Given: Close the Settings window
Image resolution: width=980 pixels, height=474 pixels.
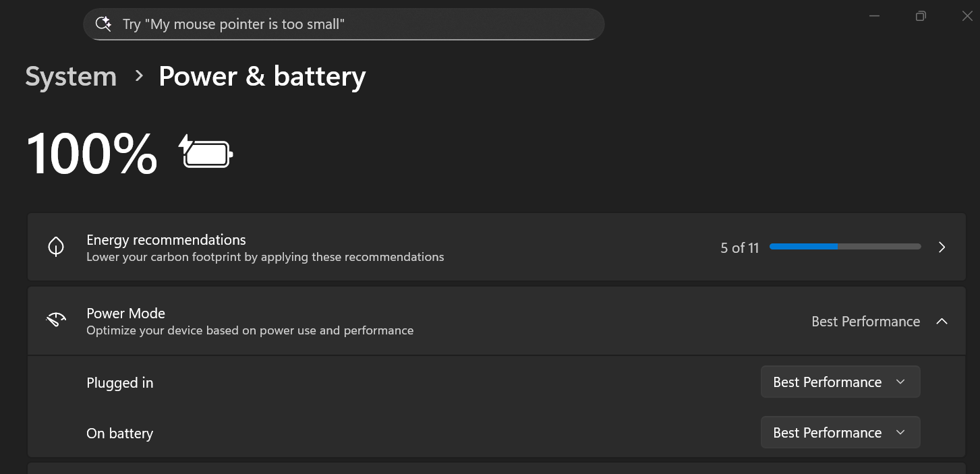Looking at the screenshot, I should pyautogui.click(x=967, y=16).
